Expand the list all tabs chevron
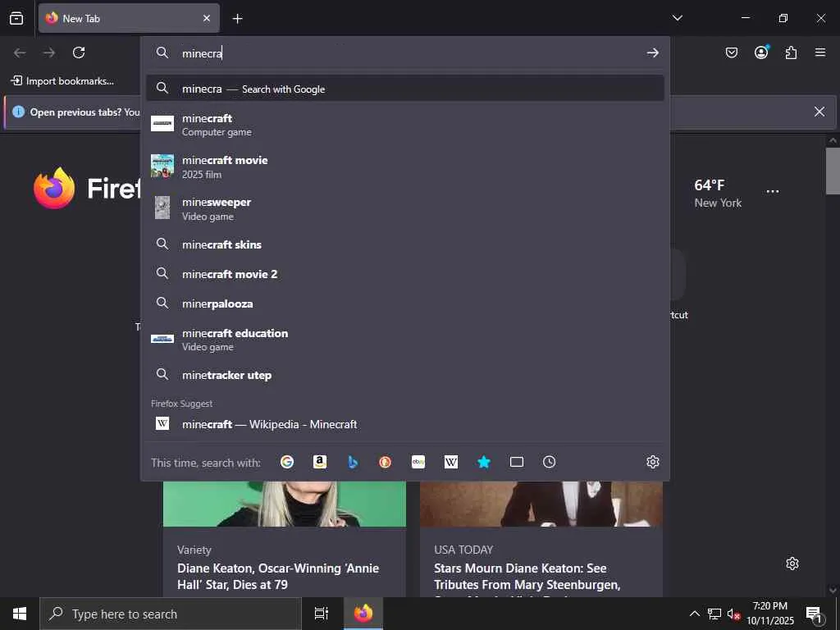Image resolution: width=840 pixels, height=630 pixels. (677, 18)
